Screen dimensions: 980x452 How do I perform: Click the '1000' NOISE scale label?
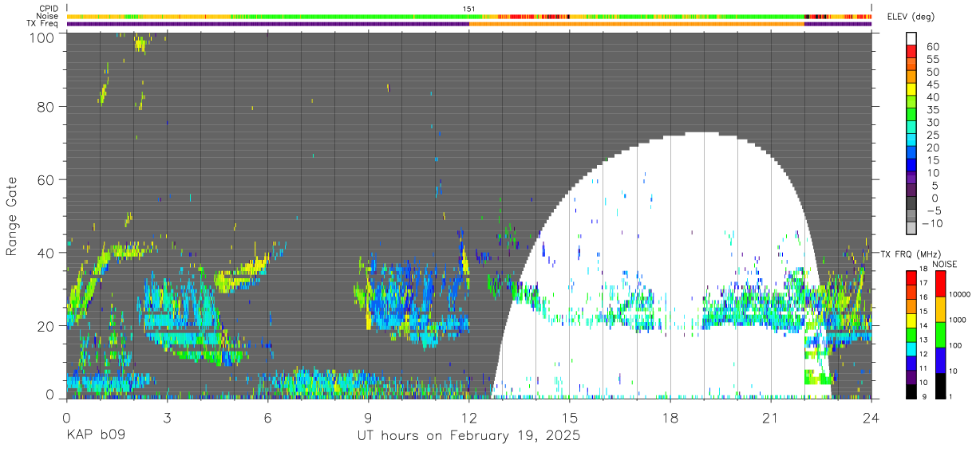click(958, 320)
